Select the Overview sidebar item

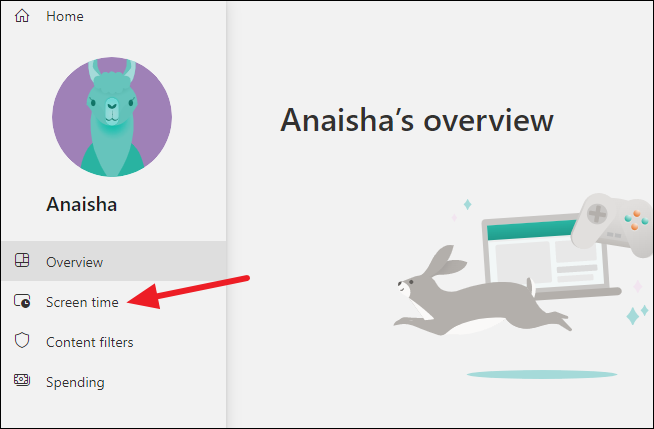point(113,261)
